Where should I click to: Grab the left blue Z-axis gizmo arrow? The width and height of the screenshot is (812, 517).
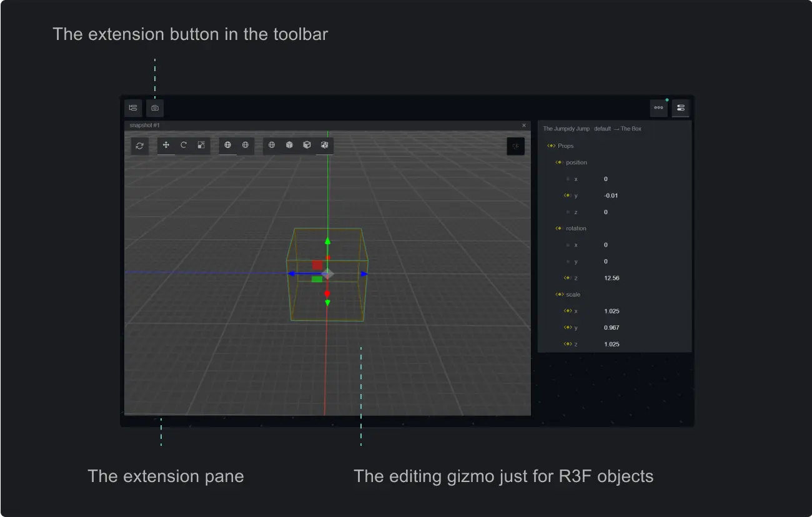click(x=290, y=273)
